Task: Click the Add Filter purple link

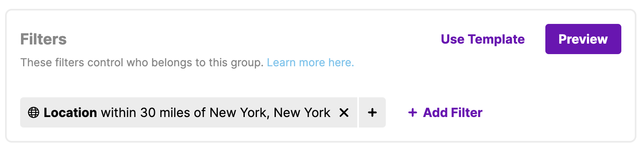Action: click(445, 112)
